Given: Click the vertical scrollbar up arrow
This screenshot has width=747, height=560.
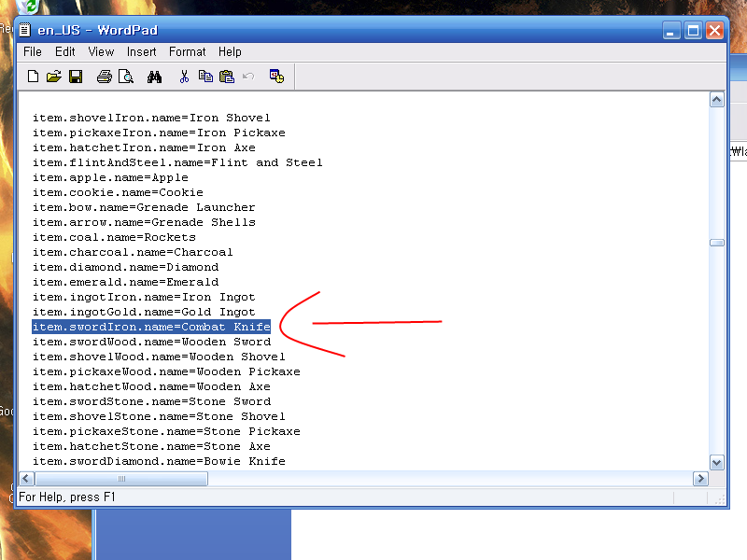Looking at the screenshot, I should 716,100.
